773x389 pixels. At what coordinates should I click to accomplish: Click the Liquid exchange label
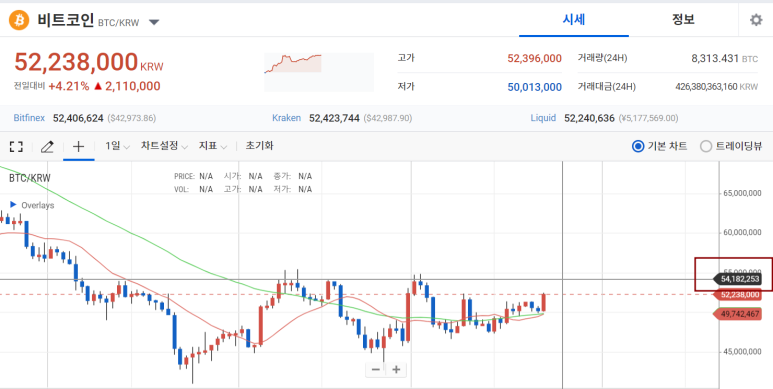[x=543, y=118]
